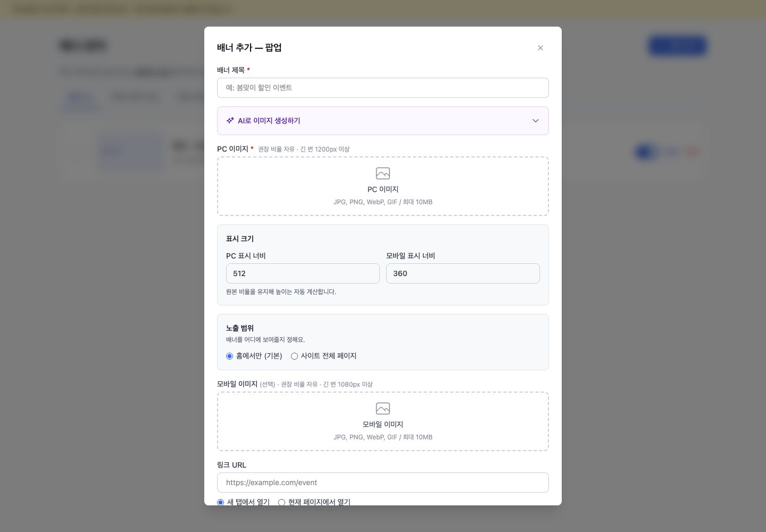Select the 새 탭에서 열기 radio option
The width and height of the screenshot is (766, 532).
pos(221,502)
